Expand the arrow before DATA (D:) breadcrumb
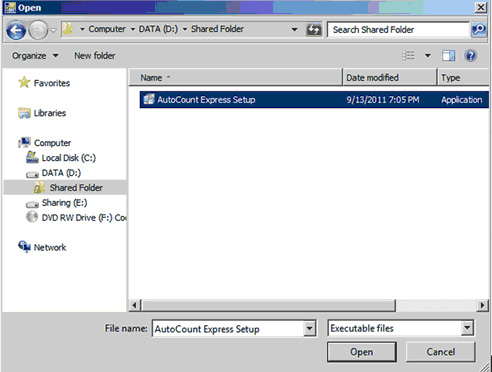The height and width of the screenshot is (372, 492). pyautogui.click(x=133, y=29)
